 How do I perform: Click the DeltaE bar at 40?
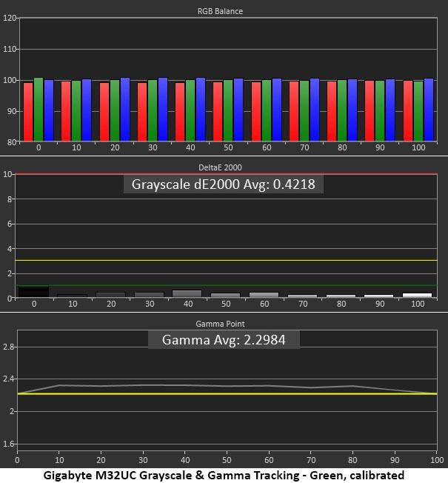click(x=187, y=293)
